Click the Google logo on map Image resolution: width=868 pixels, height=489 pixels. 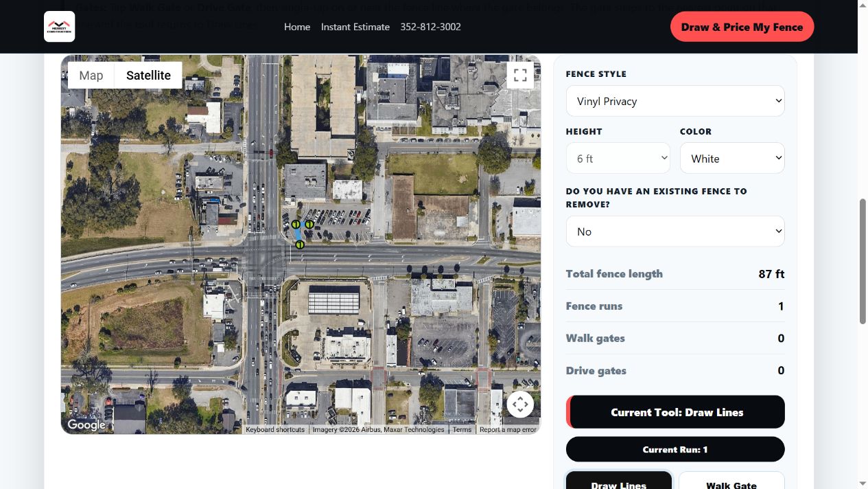[86, 424]
